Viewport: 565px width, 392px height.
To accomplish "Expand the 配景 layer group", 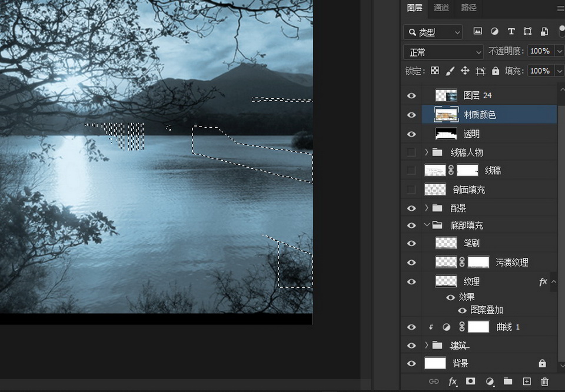I will pos(426,208).
